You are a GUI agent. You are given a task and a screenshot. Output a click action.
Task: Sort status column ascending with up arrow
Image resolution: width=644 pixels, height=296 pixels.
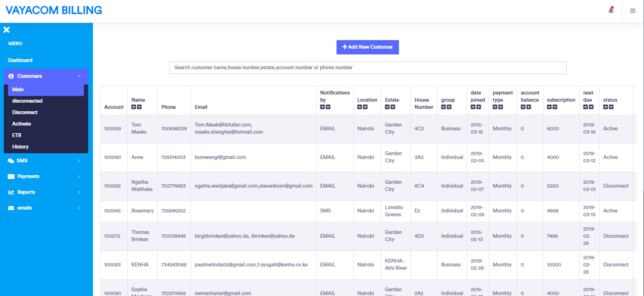(x=606, y=107)
